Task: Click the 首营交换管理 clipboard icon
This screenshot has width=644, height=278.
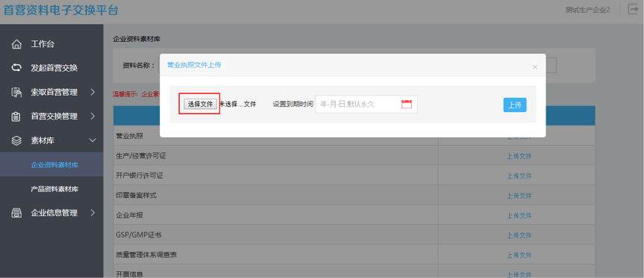Action: pos(16,117)
